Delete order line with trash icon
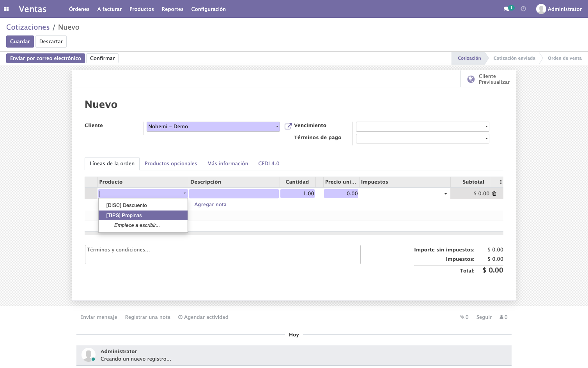588x368 pixels. pos(494,194)
